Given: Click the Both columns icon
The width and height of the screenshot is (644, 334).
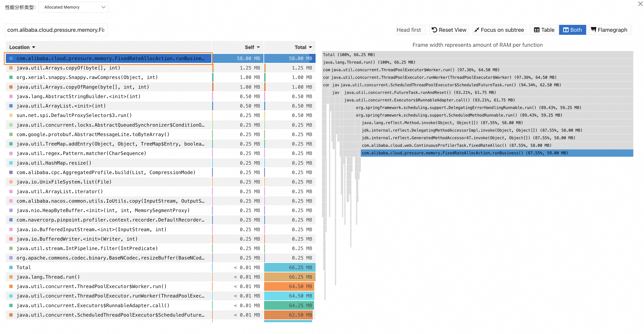Looking at the screenshot, I should point(566,30).
